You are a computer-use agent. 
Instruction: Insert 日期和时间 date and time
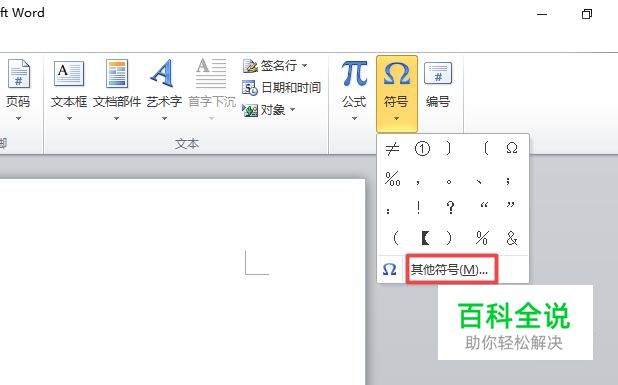[x=281, y=87]
